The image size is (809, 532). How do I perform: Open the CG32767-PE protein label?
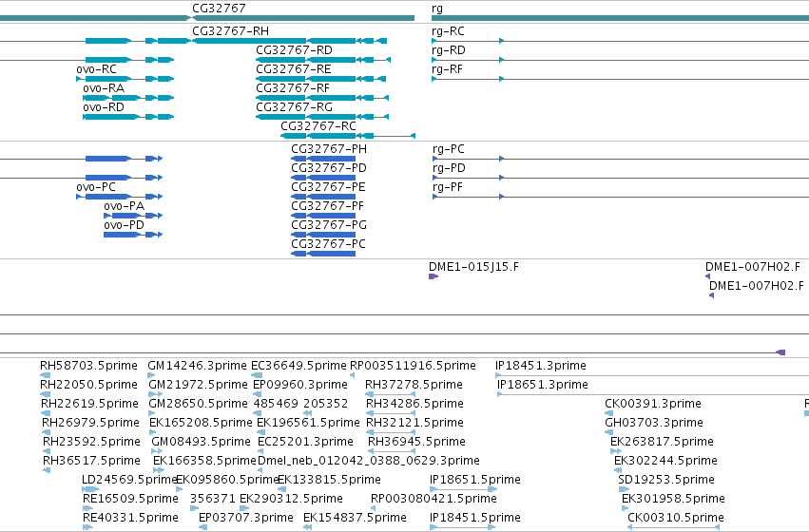coord(328,187)
